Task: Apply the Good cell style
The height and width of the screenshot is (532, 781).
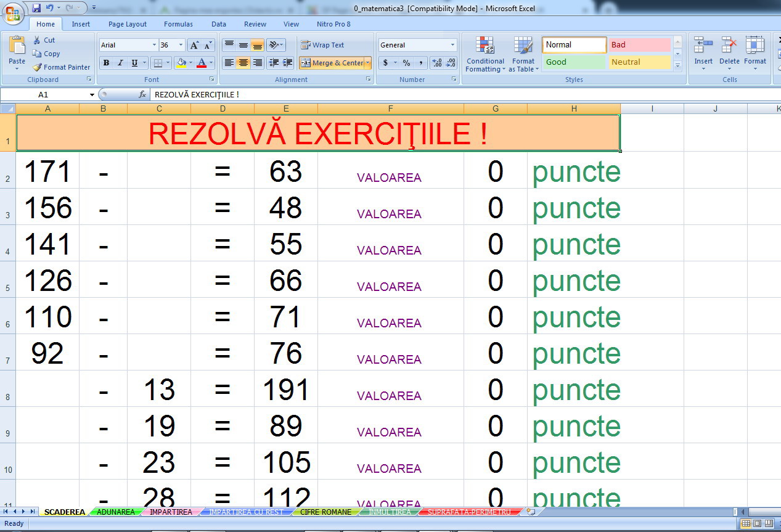Action: (574, 62)
